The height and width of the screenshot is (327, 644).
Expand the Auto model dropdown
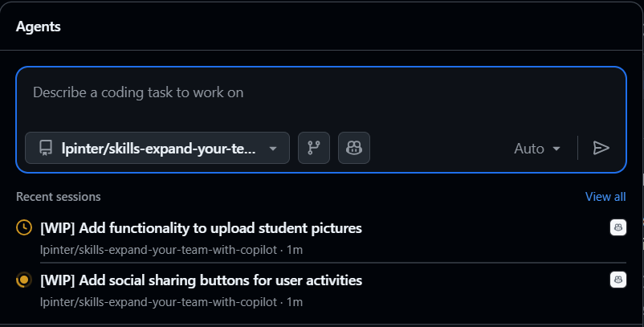(536, 149)
